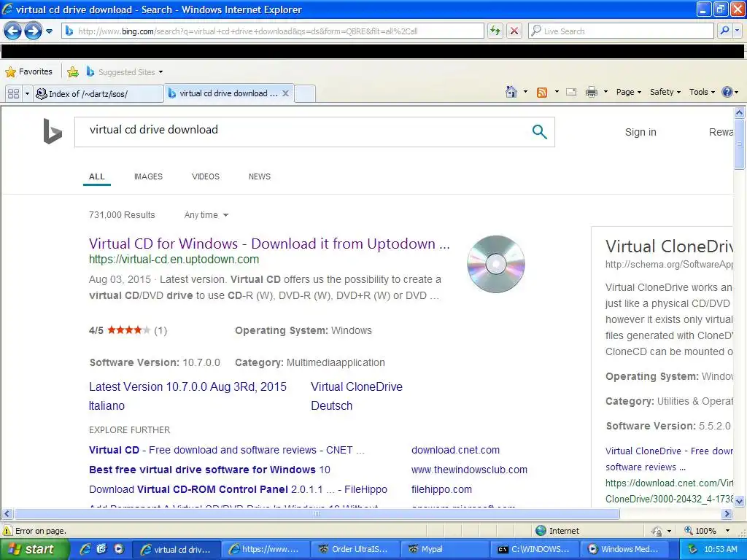Image resolution: width=747 pixels, height=560 pixels.
Task: Click the virtual-cd.en.uptodown.com URL
Action: (x=174, y=260)
